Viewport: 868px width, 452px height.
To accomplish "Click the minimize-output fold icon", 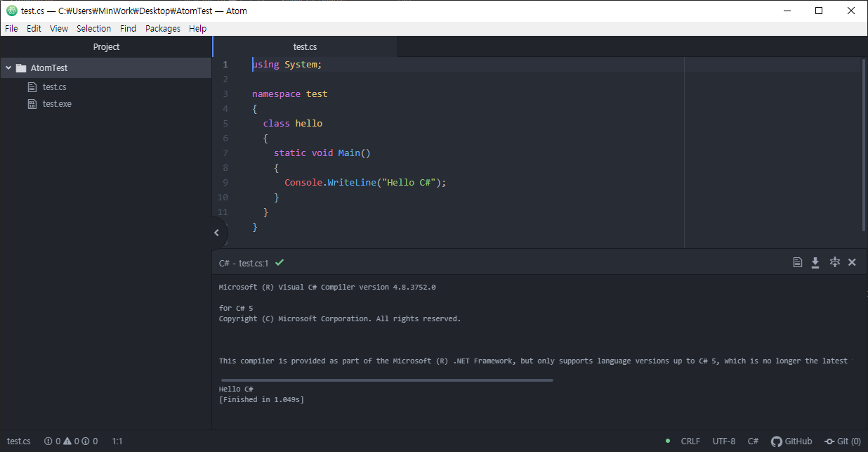I will click(x=834, y=262).
